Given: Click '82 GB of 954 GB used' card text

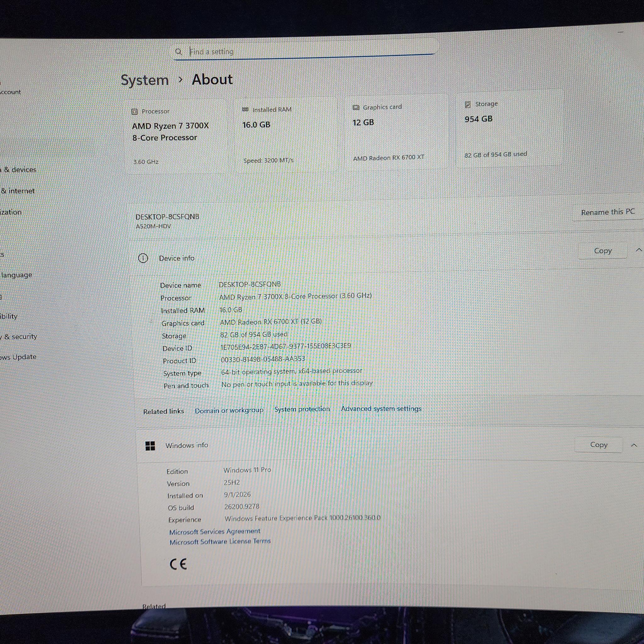Looking at the screenshot, I should point(496,155).
